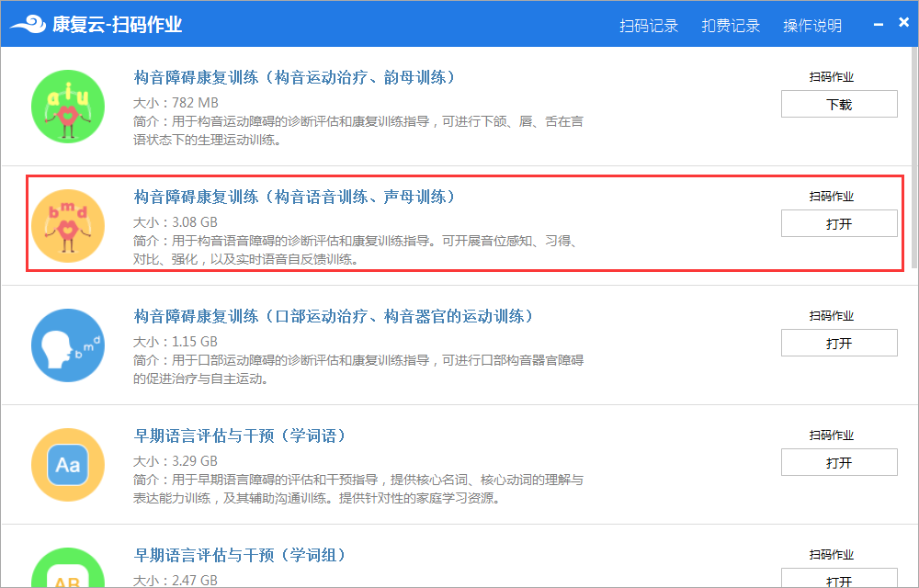Screen dimensions: 919x588
Task: Select the green 'aiu' vowel training icon
Action: (67, 106)
